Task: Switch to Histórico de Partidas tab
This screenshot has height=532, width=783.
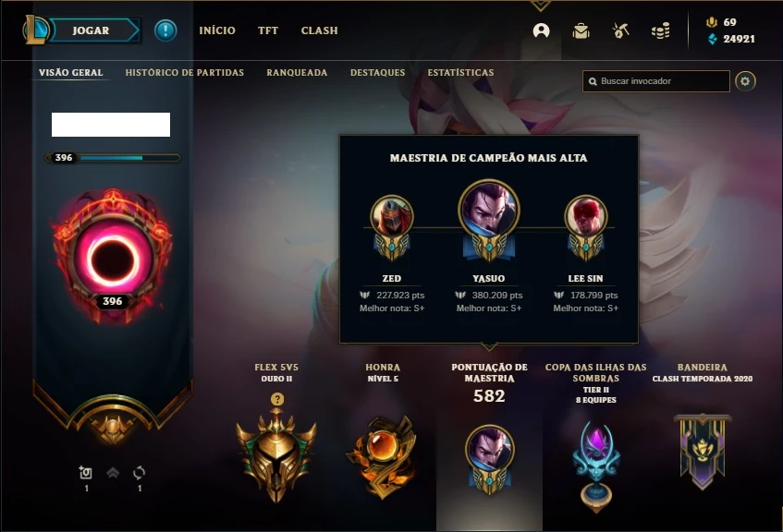Action: pyautogui.click(x=185, y=72)
